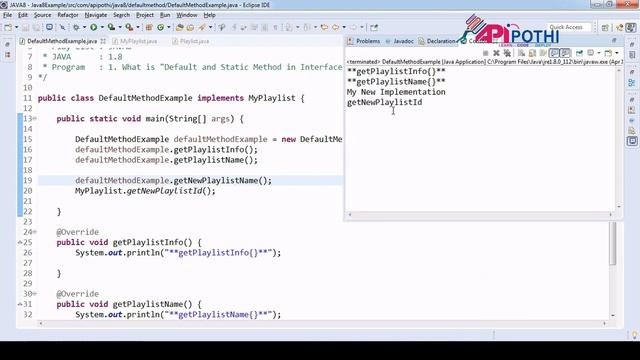Switch to the MyPlaylist.java editor tab
The height and width of the screenshot is (360, 640).
pos(135,41)
